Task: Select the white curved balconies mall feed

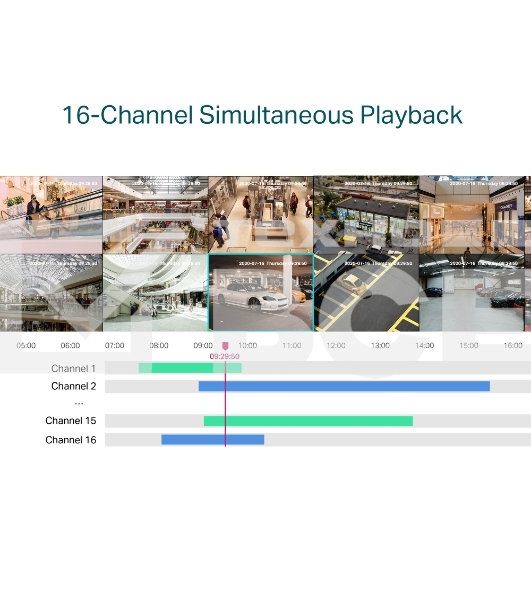Action: click(155, 293)
